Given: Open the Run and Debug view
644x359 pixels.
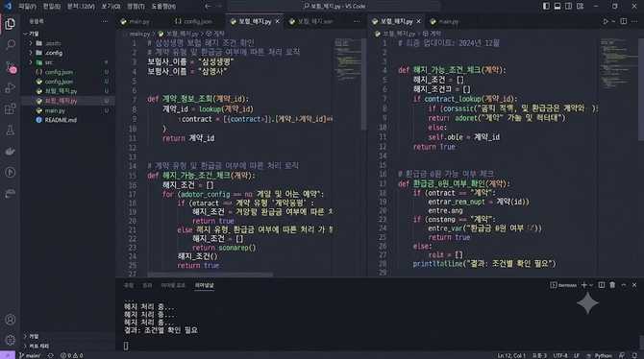Looking at the screenshot, I should pyautogui.click(x=11, y=87).
